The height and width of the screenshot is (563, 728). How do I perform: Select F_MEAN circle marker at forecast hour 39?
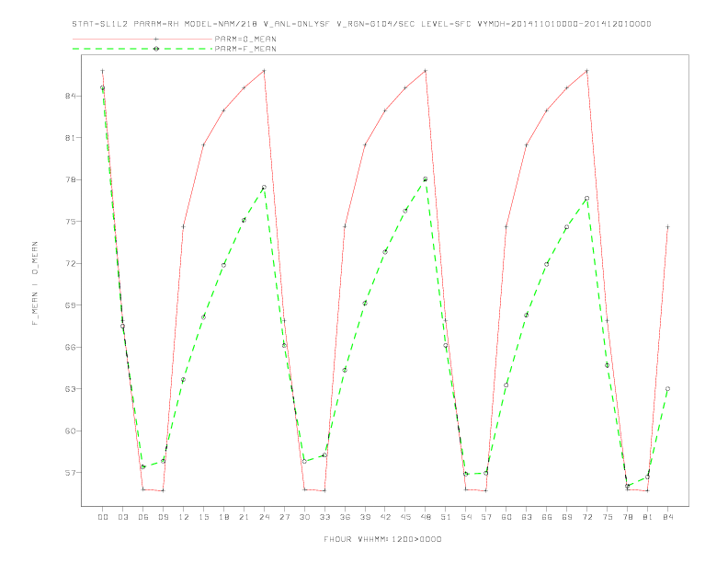pyautogui.click(x=365, y=303)
